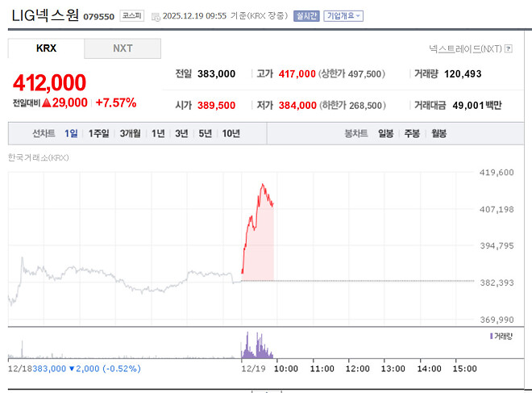Click the NXT help question-mark icon

click(x=509, y=49)
